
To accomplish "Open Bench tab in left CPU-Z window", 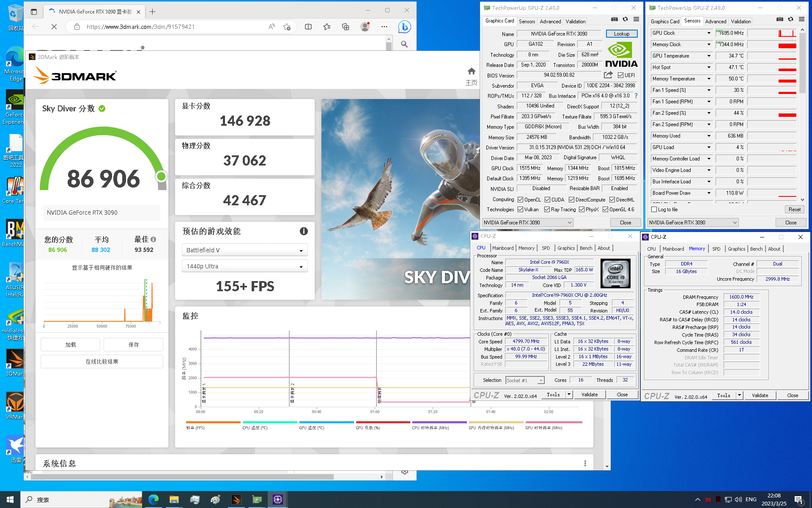I will click(x=586, y=248).
